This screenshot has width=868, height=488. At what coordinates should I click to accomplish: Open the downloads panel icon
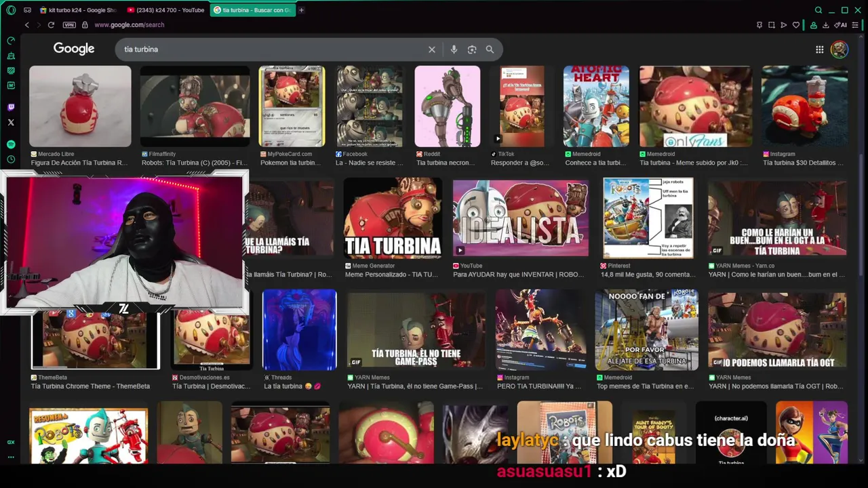click(x=826, y=25)
